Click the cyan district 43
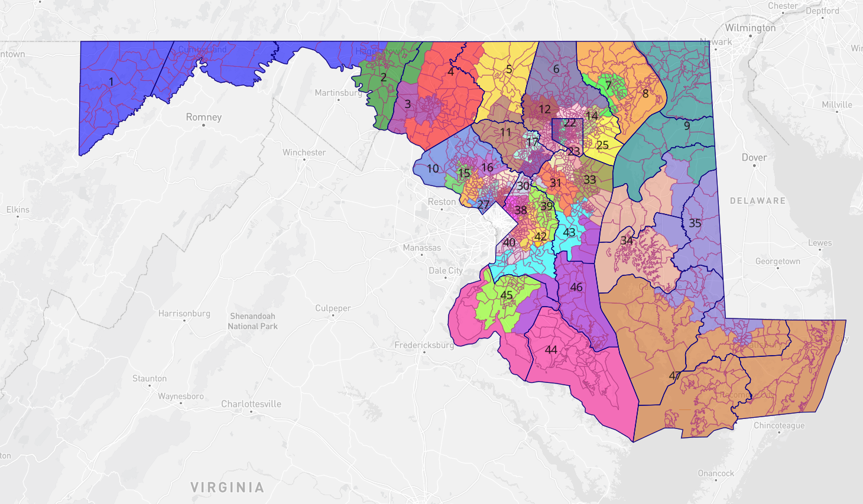The height and width of the screenshot is (504, 863). pos(569,232)
